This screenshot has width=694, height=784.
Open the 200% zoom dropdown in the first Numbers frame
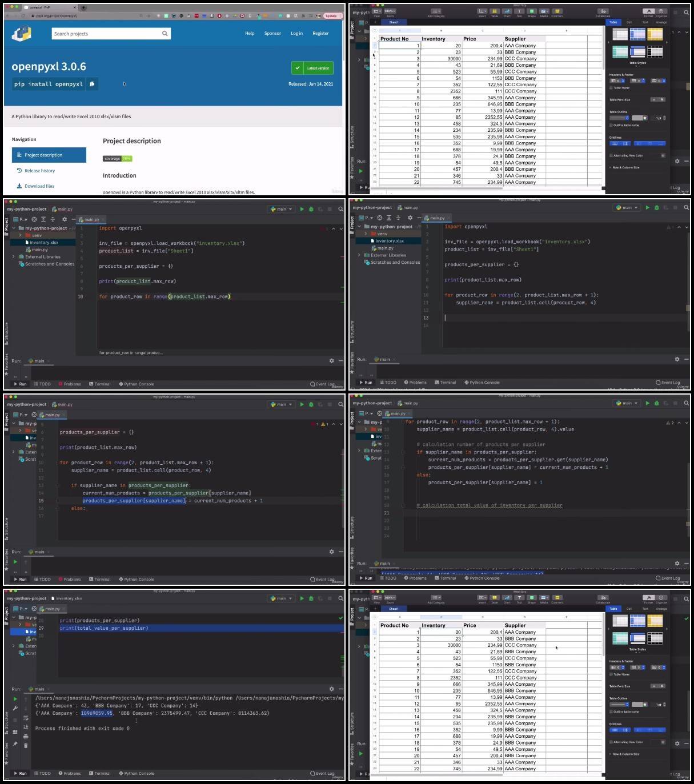(x=390, y=11)
